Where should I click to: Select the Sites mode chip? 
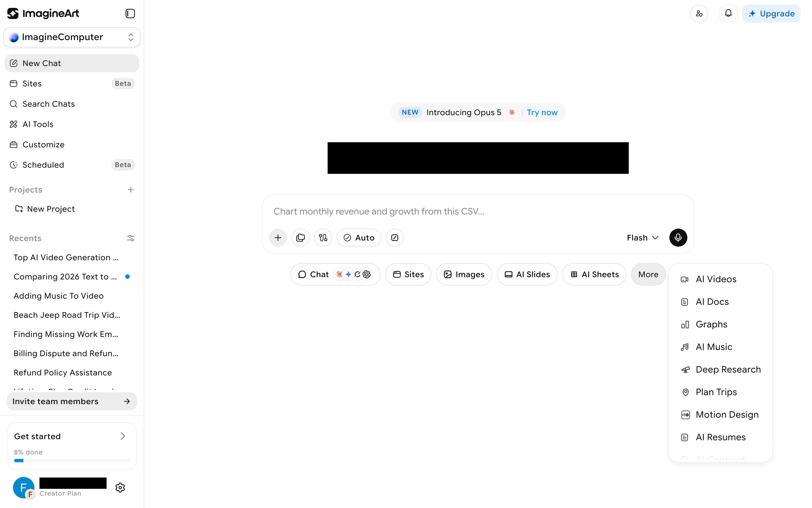[x=408, y=274]
